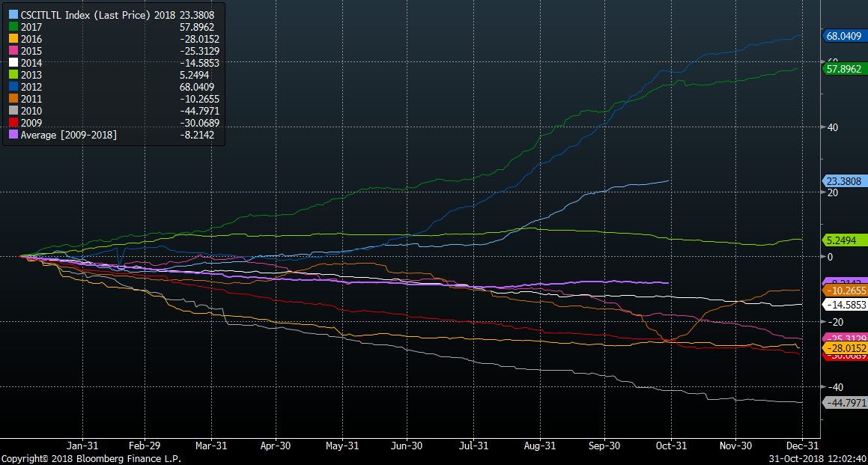Click the dark green 2017 legend swatch

(x=11, y=27)
